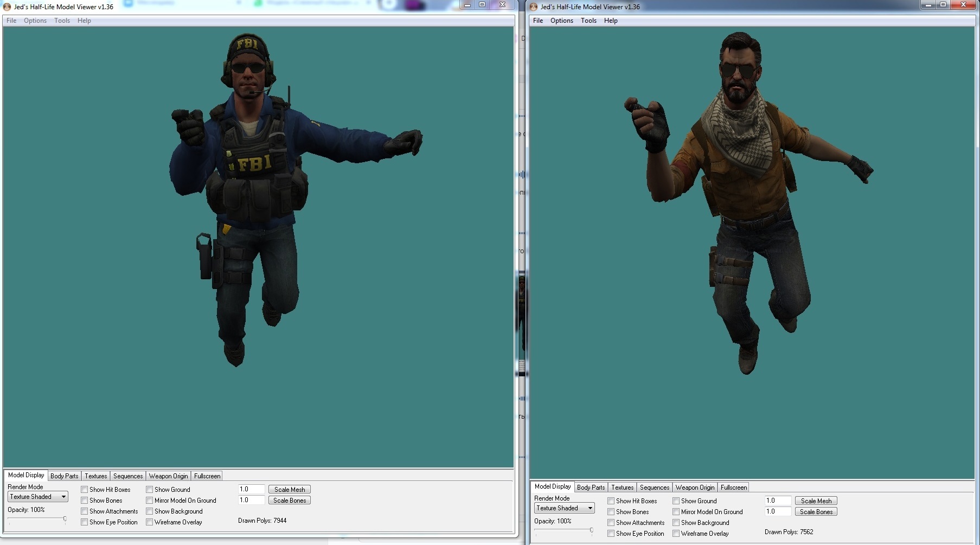Click 'Drawn Polys: 7562' text in right window
The width and height of the screenshot is (980, 545).
pos(789,532)
